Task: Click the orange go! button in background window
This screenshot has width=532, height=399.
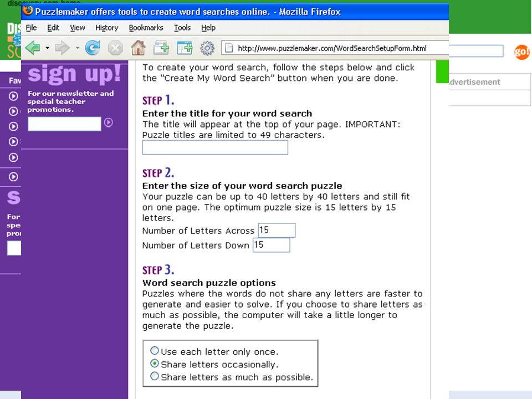Action: coord(521,52)
